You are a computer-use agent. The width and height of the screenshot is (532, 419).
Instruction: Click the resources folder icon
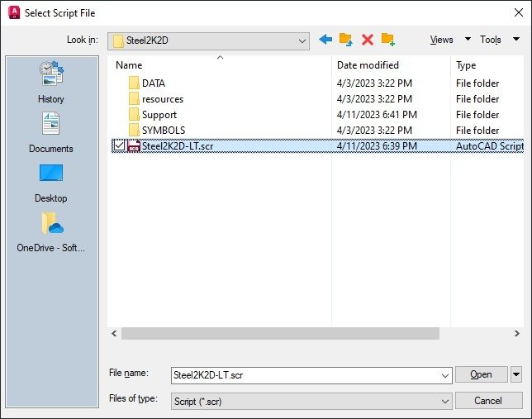point(134,99)
